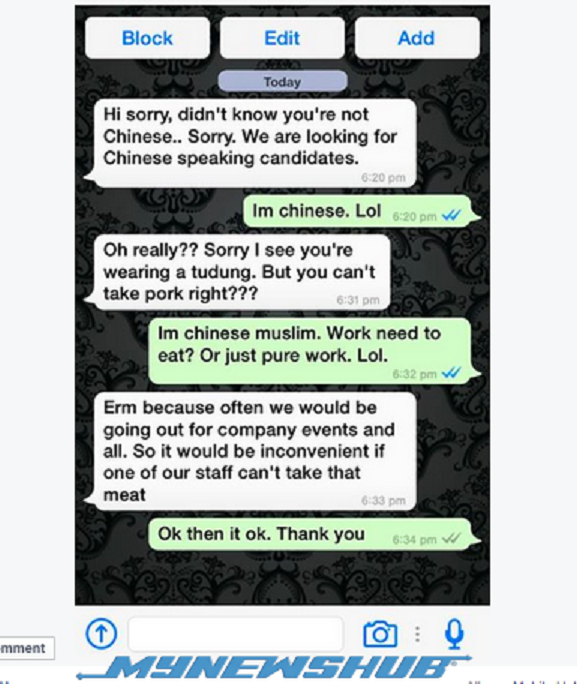Select the 'Erm because often' message bubble
Image resolution: width=577 pixels, height=684 pixels.
[251, 451]
